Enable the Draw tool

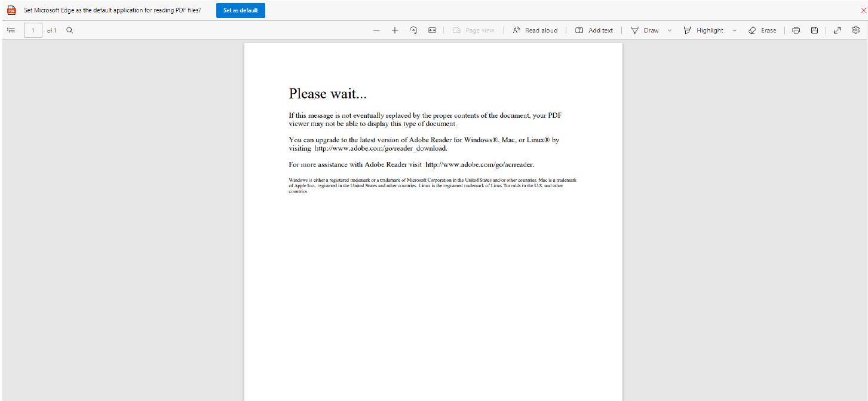point(645,30)
